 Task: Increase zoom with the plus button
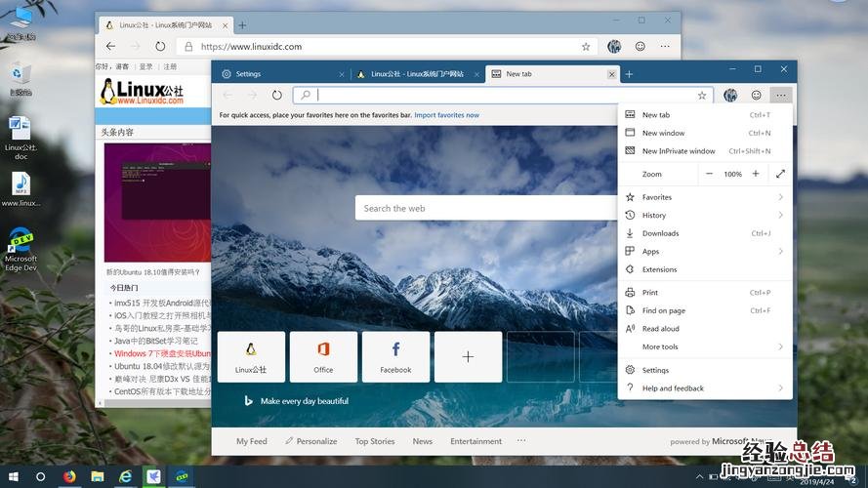coord(755,174)
